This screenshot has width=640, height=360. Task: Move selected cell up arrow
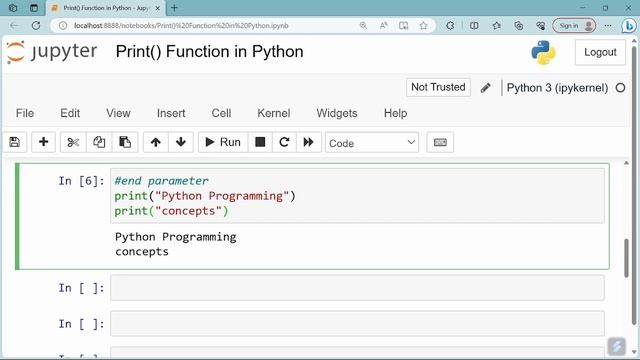156,142
